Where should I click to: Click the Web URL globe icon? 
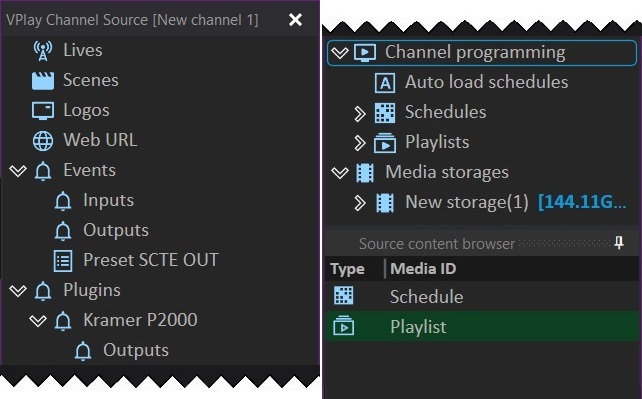(x=43, y=141)
